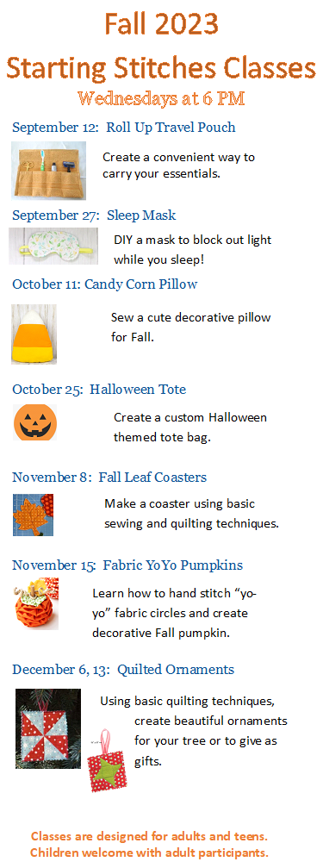Select the November 15 Fabric YoYo Pumpkins heading
Screen dimensions: 323x868
127,565
